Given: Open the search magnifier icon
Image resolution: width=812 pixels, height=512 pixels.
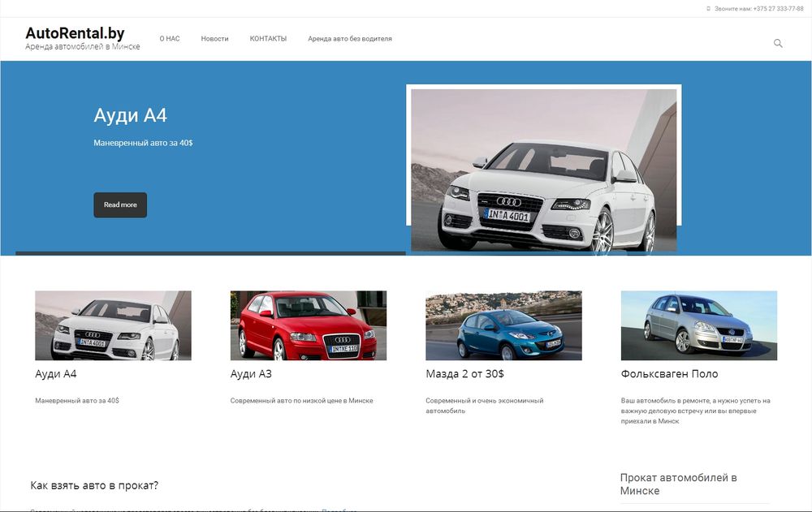Looking at the screenshot, I should click(x=778, y=43).
